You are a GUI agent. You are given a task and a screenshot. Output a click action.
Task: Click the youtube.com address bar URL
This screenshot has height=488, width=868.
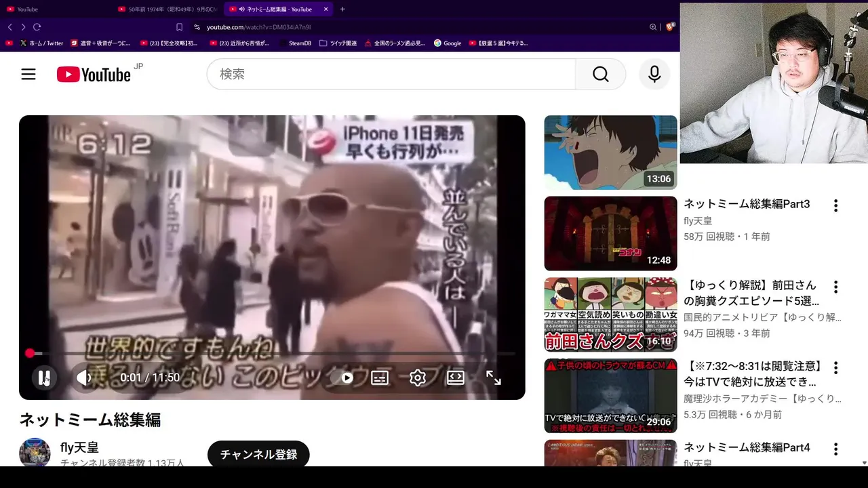[258, 27]
